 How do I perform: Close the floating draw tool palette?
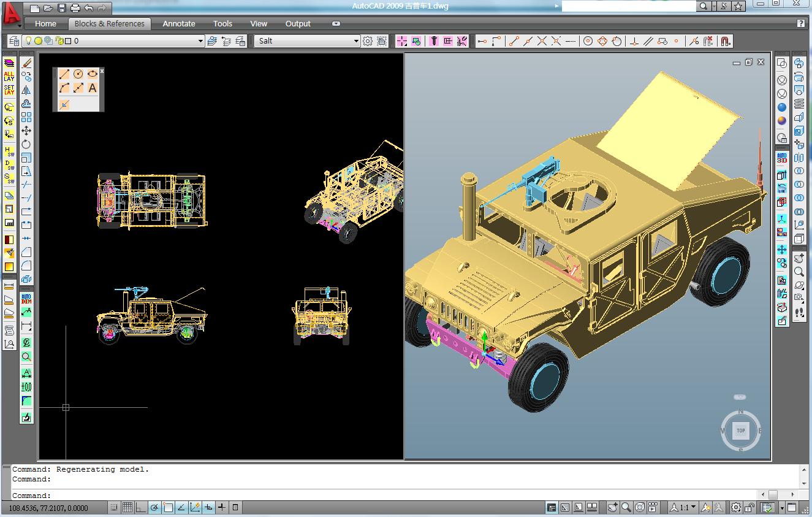(102, 71)
